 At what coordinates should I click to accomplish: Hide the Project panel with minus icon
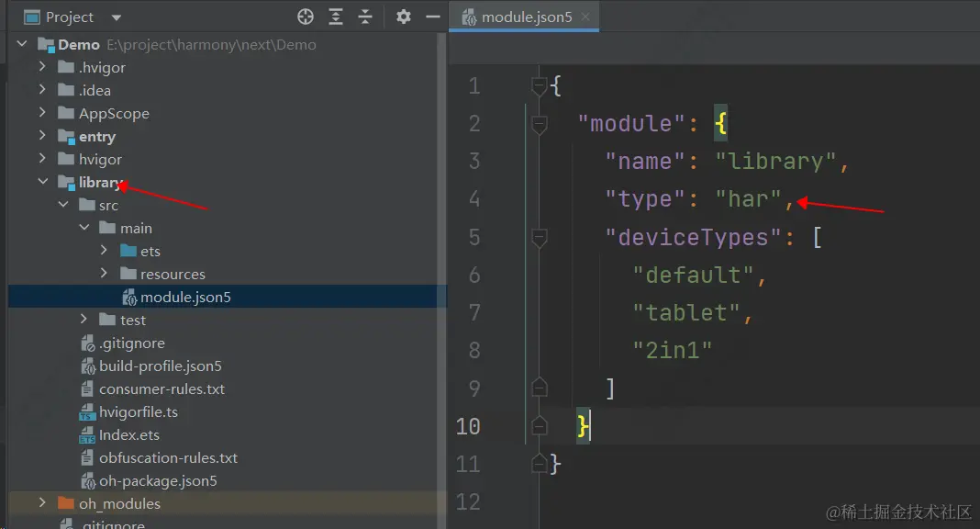pyautogui.click(x=433, y=17)
